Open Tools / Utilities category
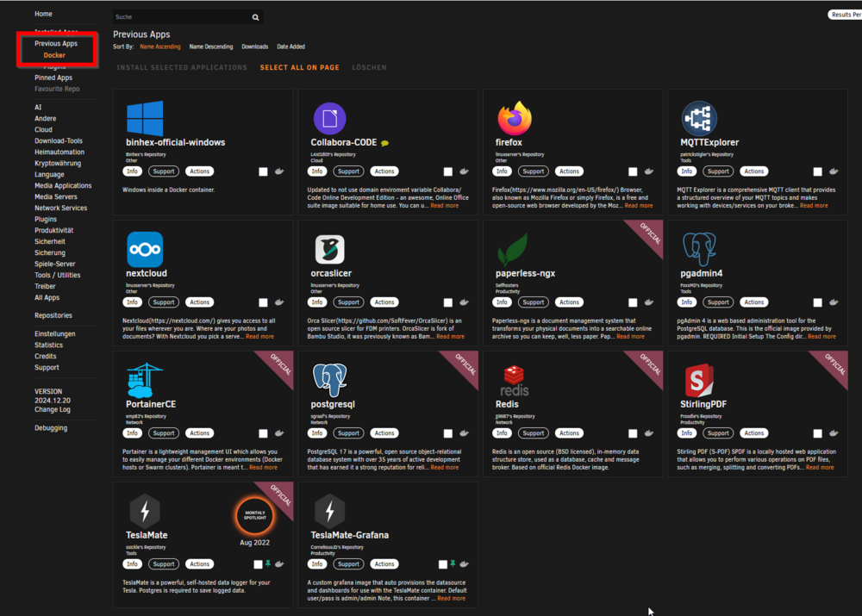Image resolution: width=862 pixels, height=616 pixels. pyautogui.click(x=57, y=276)
